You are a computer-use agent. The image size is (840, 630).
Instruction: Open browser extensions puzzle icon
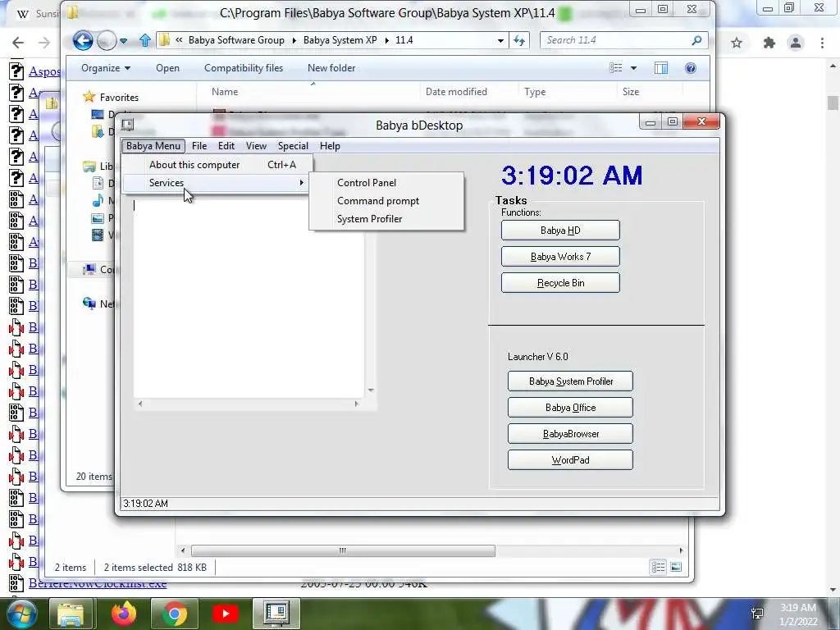769,43
